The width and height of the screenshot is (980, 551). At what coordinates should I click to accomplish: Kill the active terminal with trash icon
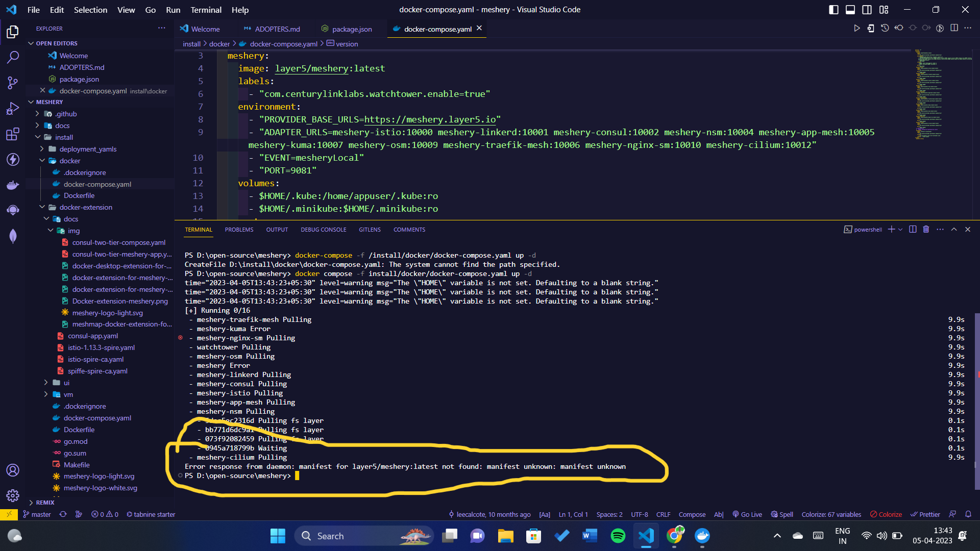926,229
